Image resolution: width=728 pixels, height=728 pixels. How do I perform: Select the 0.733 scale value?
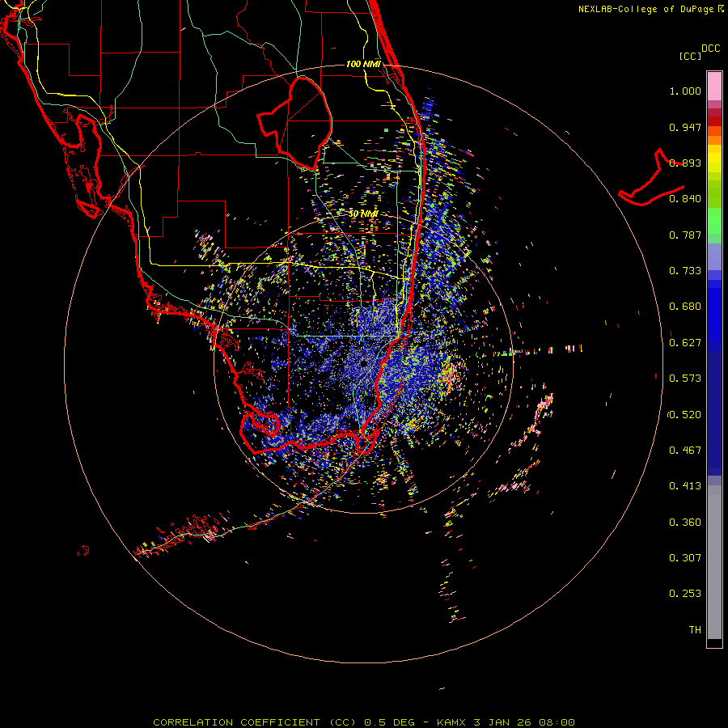685,271
